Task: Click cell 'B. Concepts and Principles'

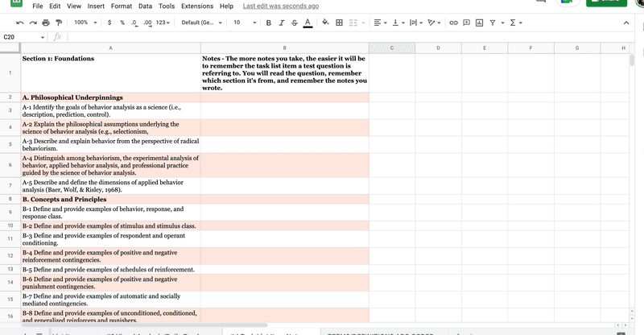Action: [x=110, y=200]
